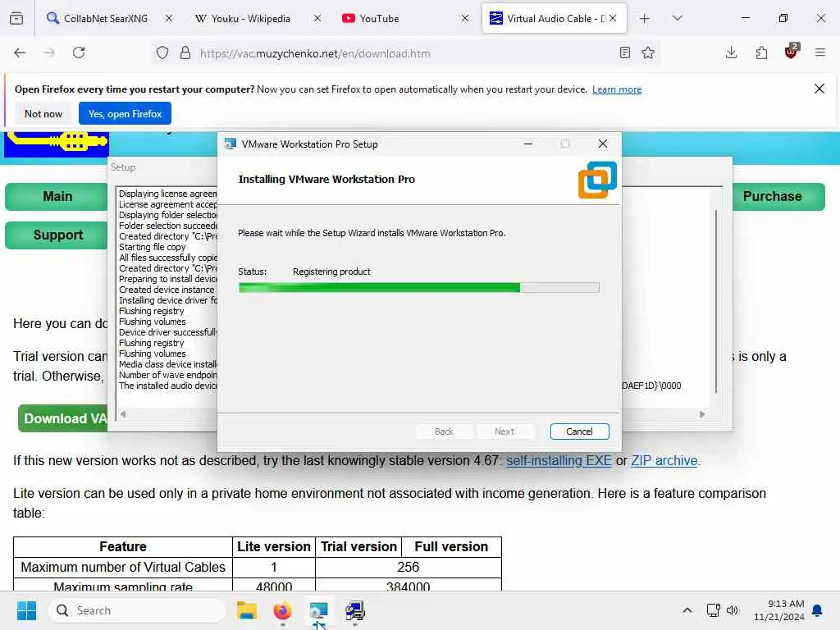
Task: Open a new browser tab
Action: click(645, 19)
